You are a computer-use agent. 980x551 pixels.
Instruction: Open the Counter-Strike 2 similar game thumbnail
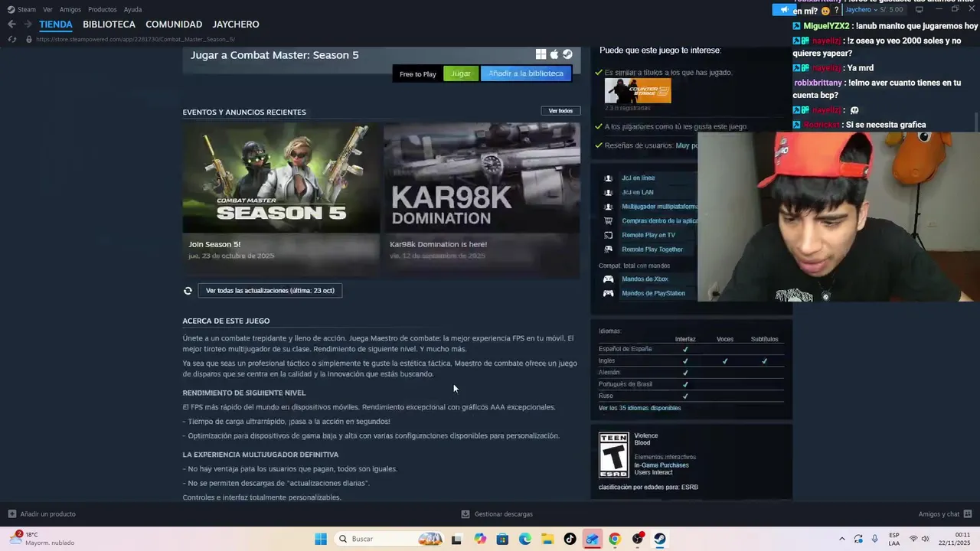tap(638, 90)
